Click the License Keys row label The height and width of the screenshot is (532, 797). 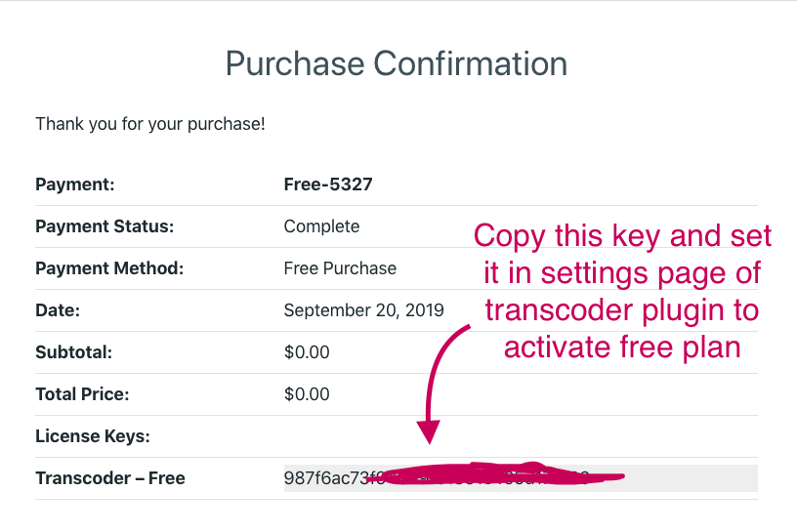(86, 436)
